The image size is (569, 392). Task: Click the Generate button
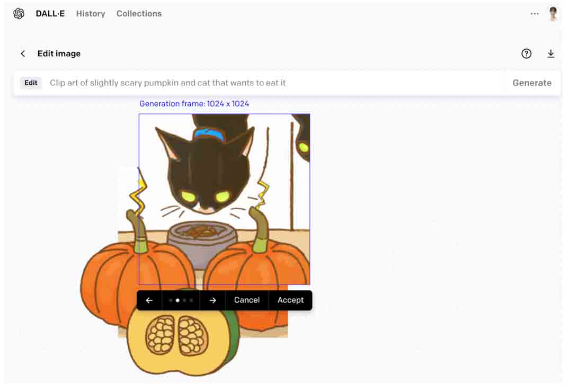[x=532, y=83]
